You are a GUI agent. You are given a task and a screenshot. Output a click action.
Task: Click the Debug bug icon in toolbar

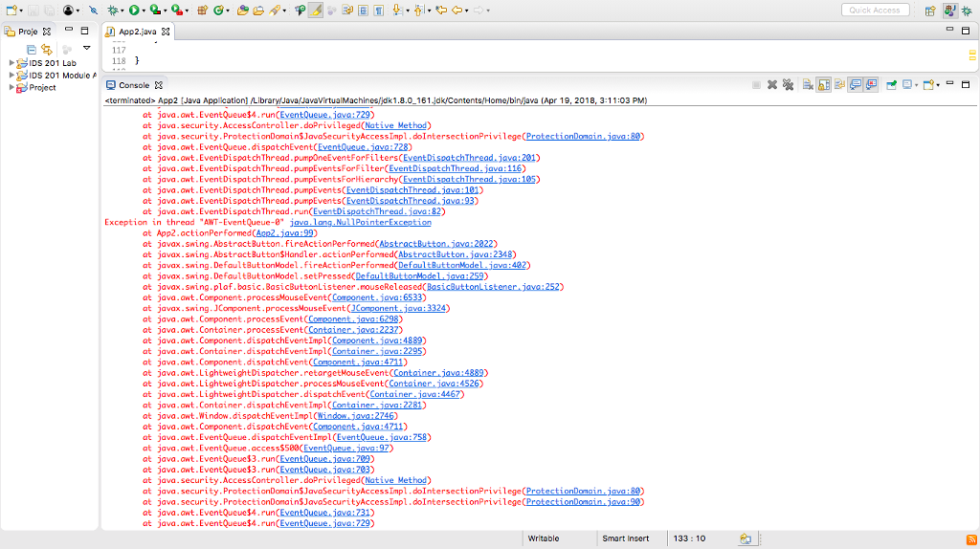coord(114,11)
